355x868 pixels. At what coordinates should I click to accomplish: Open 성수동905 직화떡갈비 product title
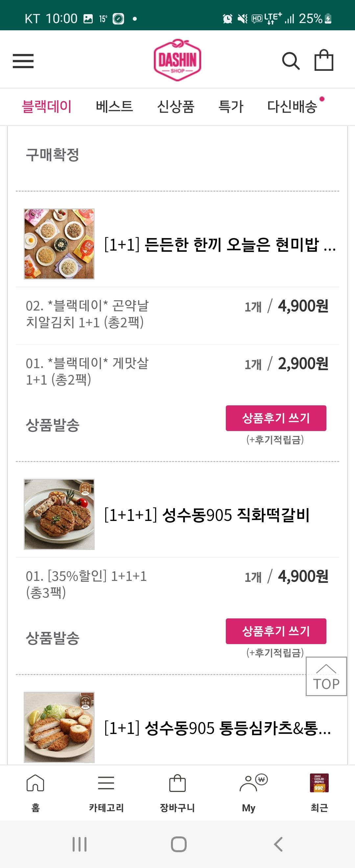pos(207,515)
